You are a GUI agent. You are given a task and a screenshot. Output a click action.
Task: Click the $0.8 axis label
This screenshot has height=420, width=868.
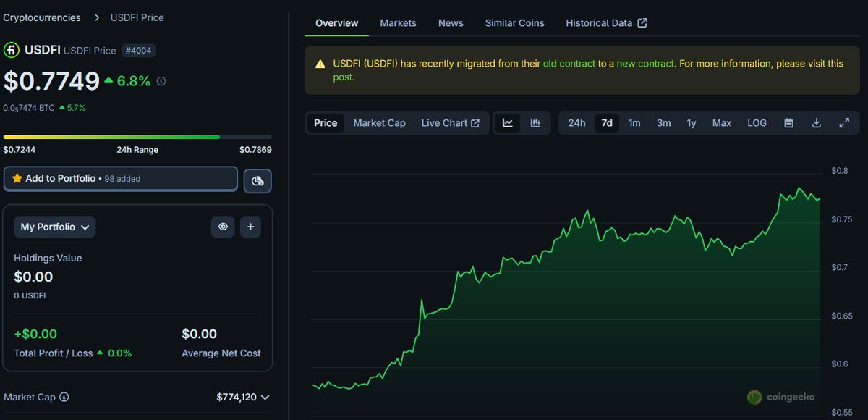[839, 171]
